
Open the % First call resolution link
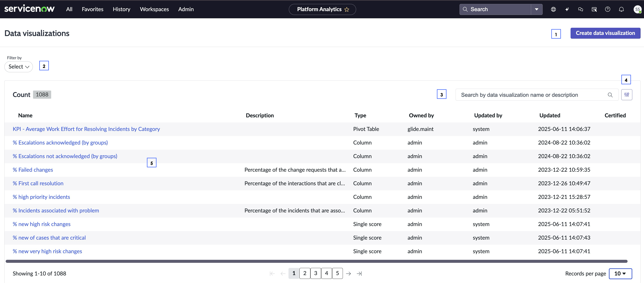[x=38, y=183]
